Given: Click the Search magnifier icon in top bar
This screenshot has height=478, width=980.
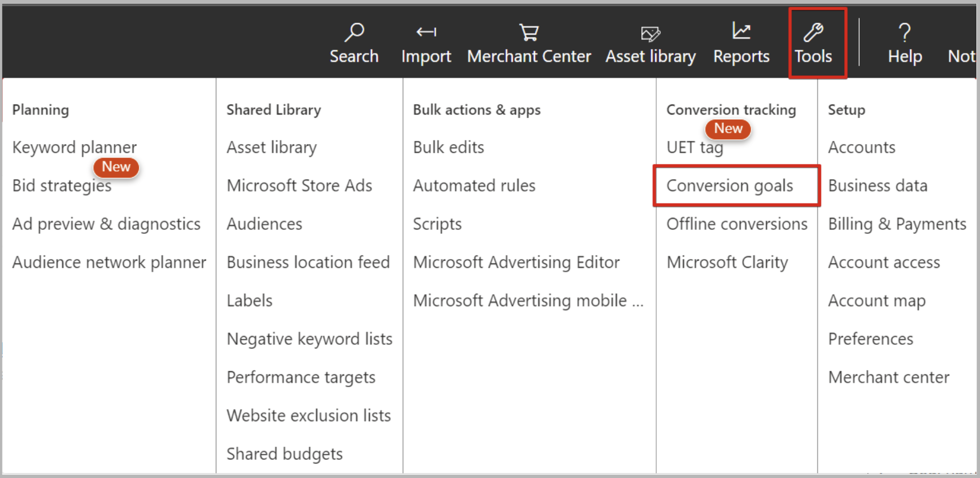Looking at the screenshot, I should coord(354,32).
